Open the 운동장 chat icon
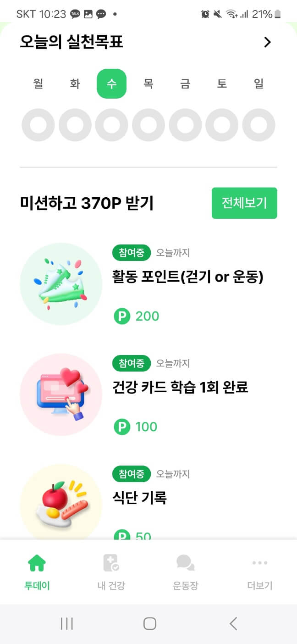297x644 pixels. tap(185, 563)
